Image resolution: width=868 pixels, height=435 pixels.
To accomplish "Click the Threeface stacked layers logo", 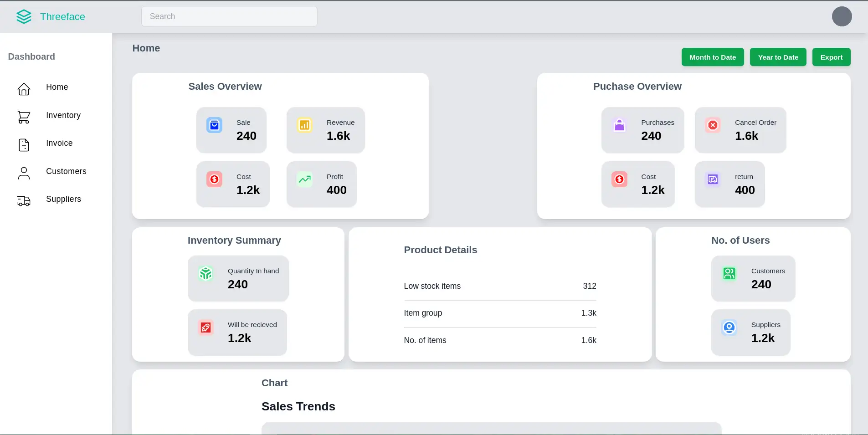I will (24, 17).
